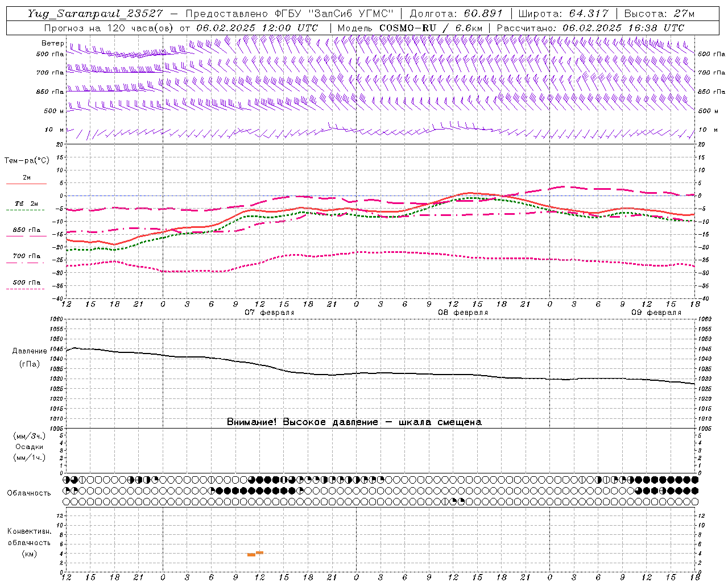This screenshot has width=728, height=582.
Task: Select the Широта: 64.317 value
Action: 564,14
